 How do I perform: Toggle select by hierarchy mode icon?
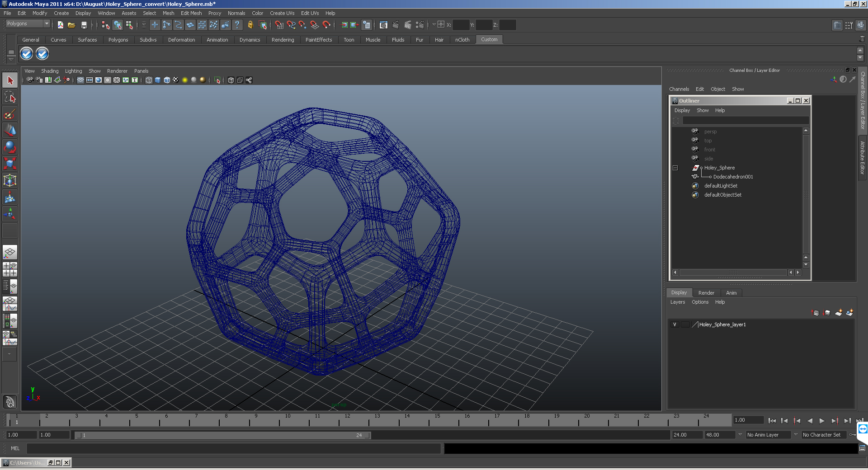[105, 25]
